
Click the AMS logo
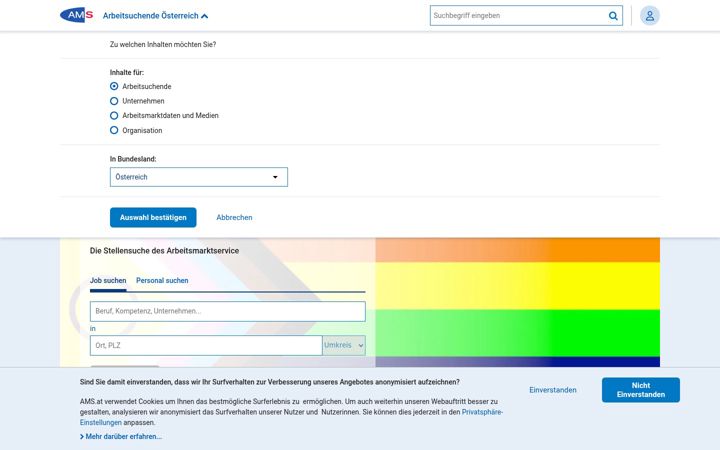pyautogui.click(x=77, y=15)
